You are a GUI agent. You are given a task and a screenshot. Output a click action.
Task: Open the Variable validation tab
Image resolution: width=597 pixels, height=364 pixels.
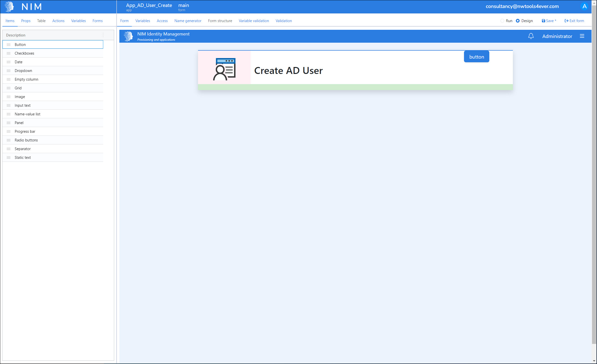pyautogui.click(x=254, y=21)
